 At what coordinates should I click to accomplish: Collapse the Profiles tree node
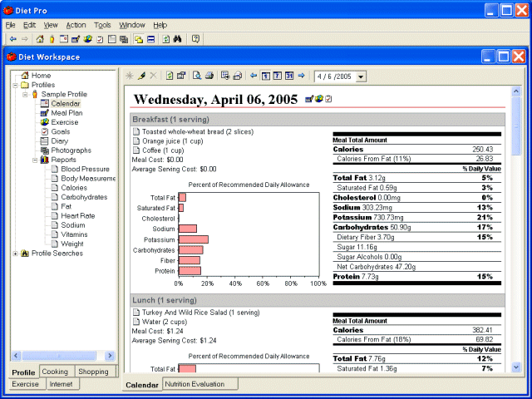16,85
